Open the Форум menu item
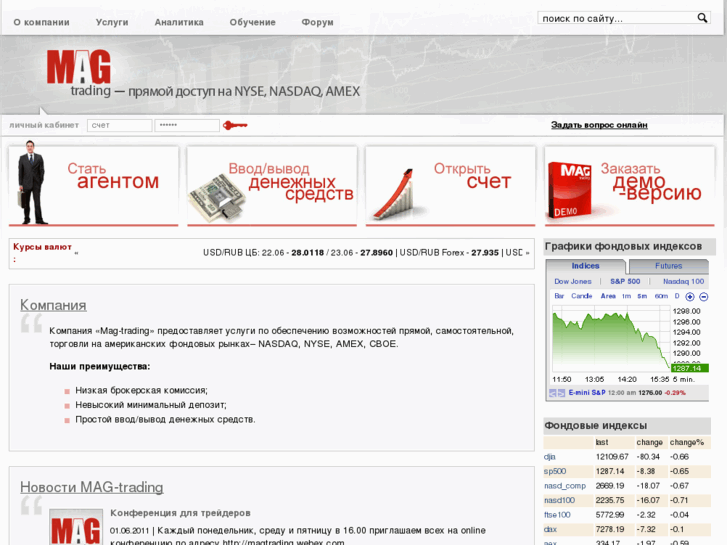Image resolution: width=727 pixels, height=545 pixels. point(318,22)
